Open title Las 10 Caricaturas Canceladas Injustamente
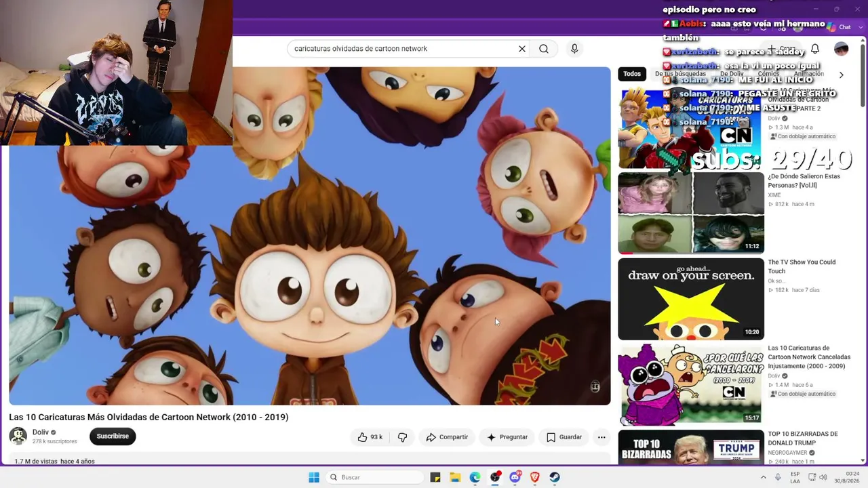The width and height of the screenshot is (868, 488). 809,357
